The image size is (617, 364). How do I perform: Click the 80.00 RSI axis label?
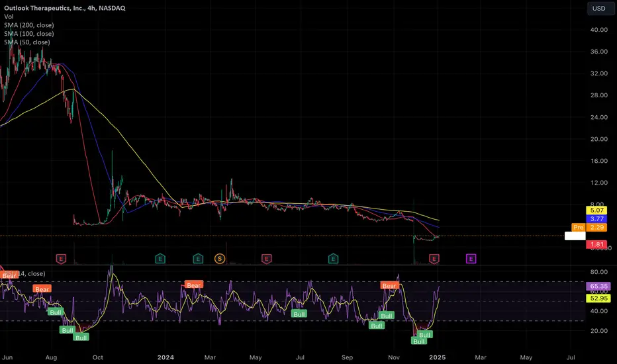pyautogui.click(x=599, y=272)
